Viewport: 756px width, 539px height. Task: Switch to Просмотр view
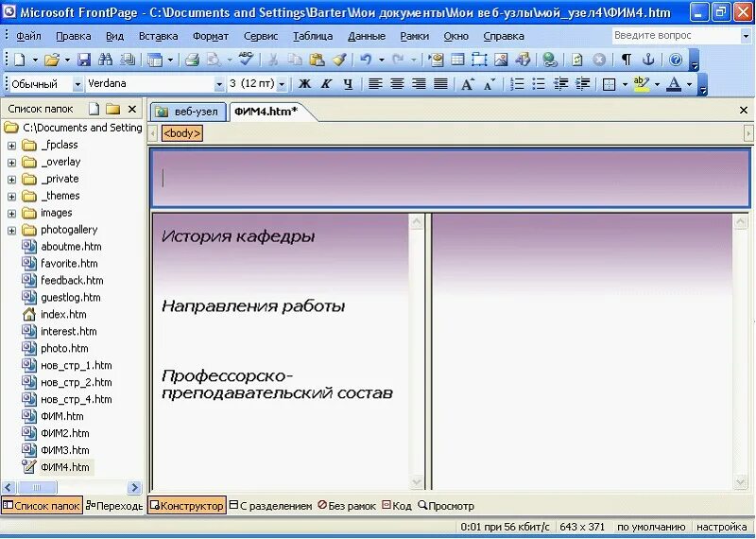446,506
